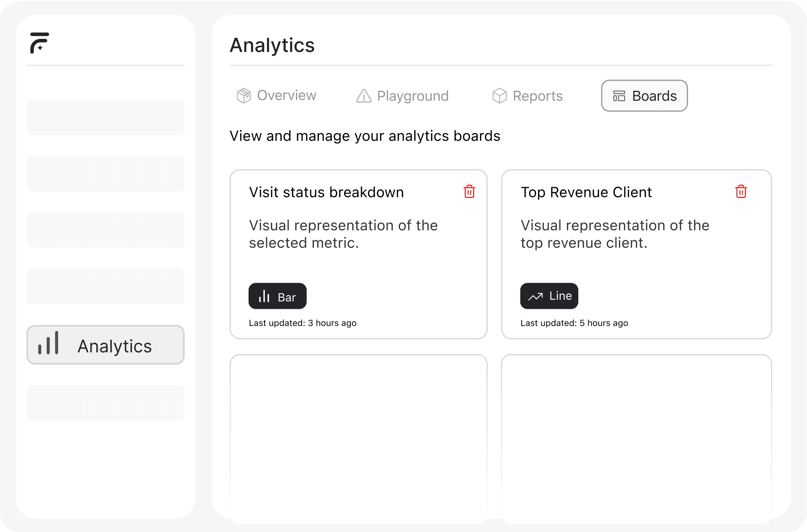Image resolution: width=807 pixels, height=532 pixels.
Task: Click the app logo in sidebar
Action: click(39, 43)
